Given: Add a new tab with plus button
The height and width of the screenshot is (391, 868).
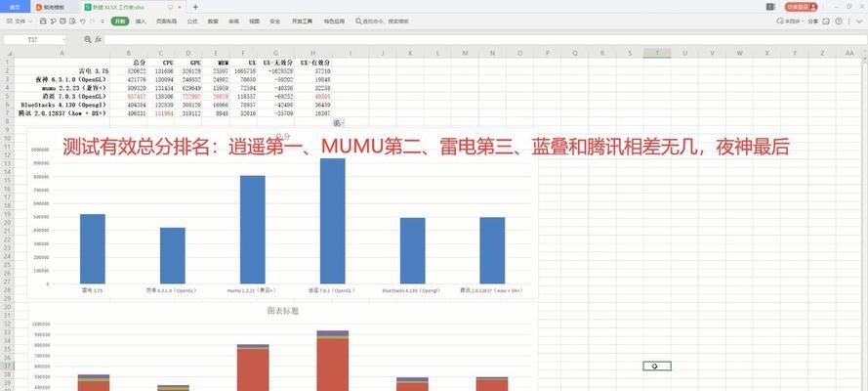Looking at the screenshot, I should pyautogui.click(x=195, y=7).
